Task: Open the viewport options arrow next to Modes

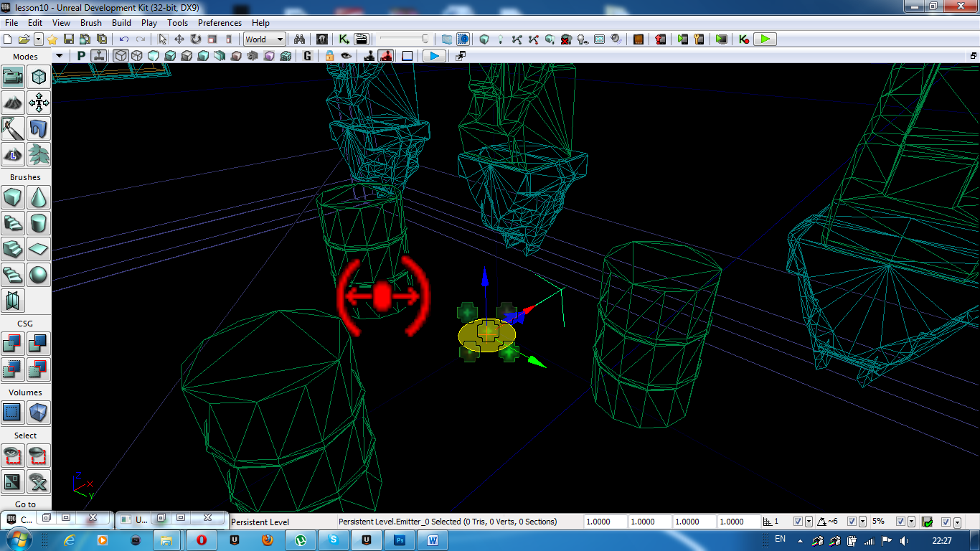Action: tap(60, 56)
